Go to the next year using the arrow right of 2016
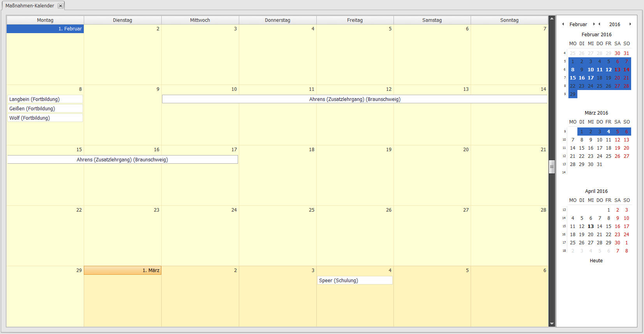The width and height of the screenshot is (644, 334). [x=630, y=24]
